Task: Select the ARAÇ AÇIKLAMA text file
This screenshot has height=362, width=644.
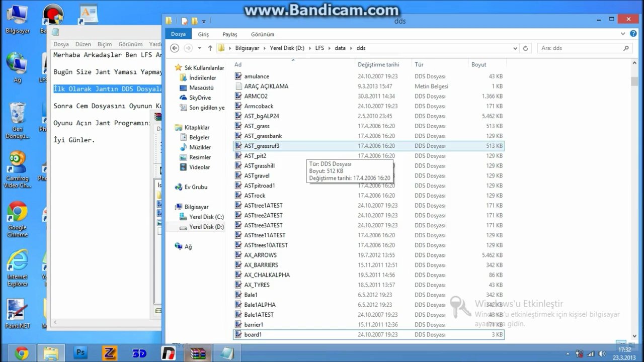Action: click(369, 86)
